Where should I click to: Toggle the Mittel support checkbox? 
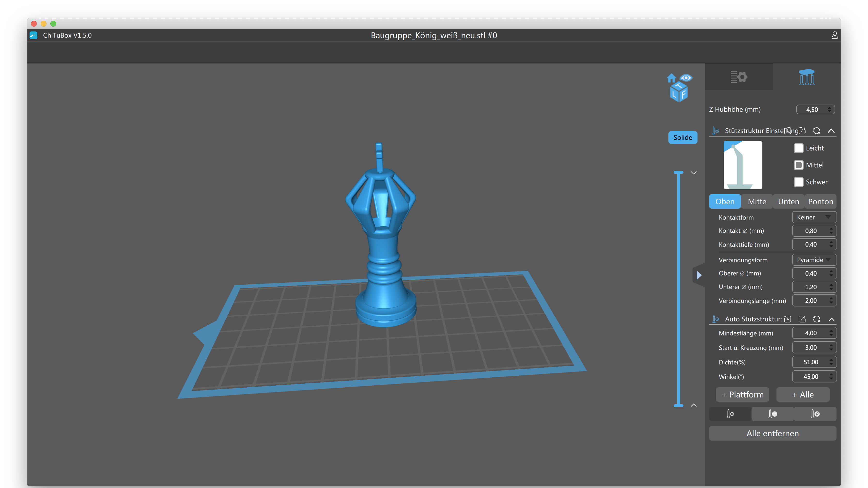coord(798,165)
